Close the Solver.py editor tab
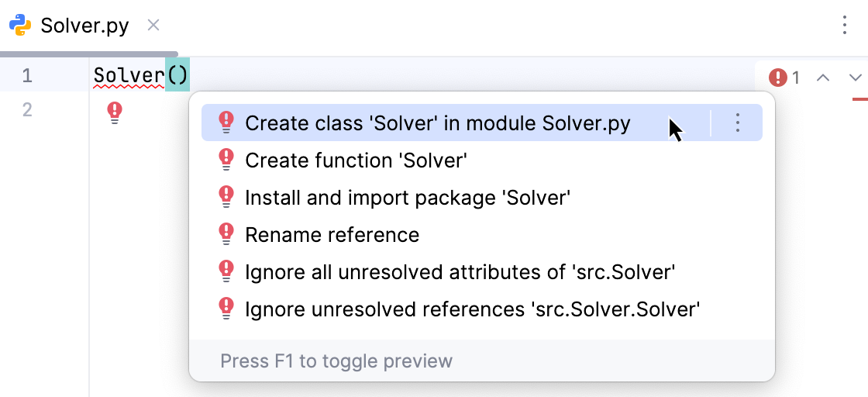868x397 pixels. tap(153, 25)
